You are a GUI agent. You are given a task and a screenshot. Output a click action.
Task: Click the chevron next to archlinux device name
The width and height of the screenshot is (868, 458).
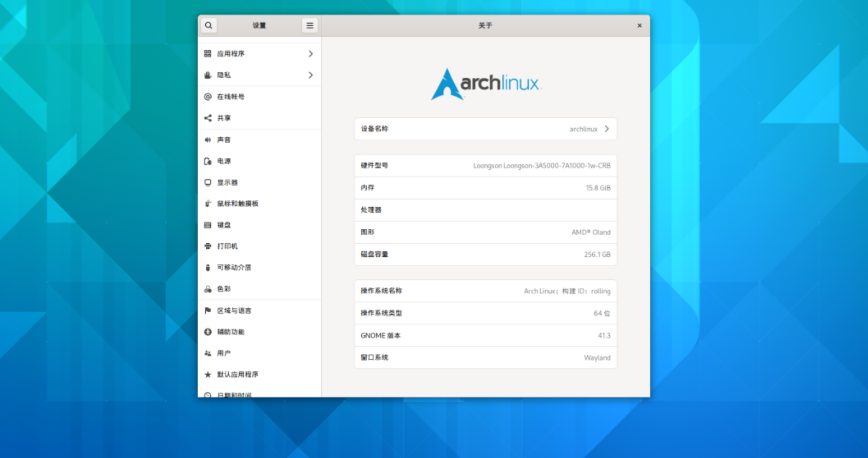[606, 129]
